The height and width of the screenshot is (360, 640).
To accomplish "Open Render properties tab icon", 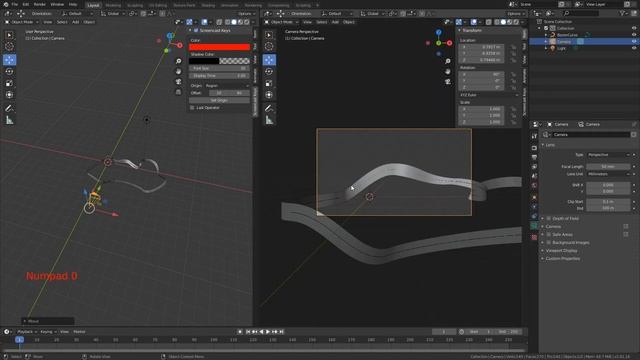I will point(534,147).
